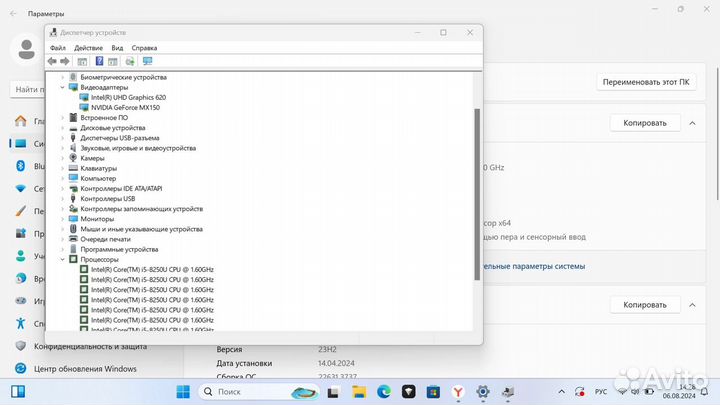
Task: Click the Home icon in Settings sidebar
Action: (x=21, y=121)
